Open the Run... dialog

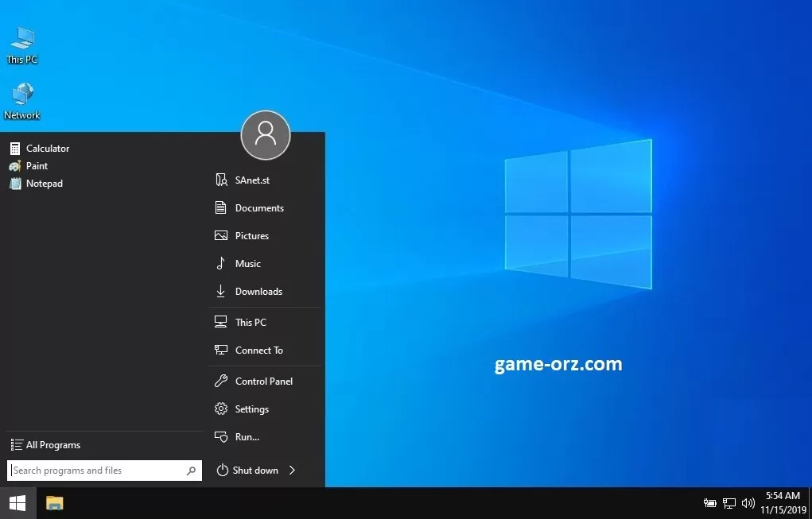point(247,437)
